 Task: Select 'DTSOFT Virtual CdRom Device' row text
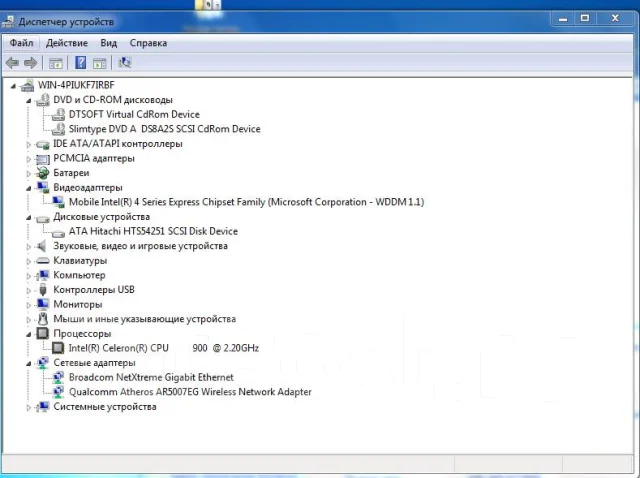134,115
